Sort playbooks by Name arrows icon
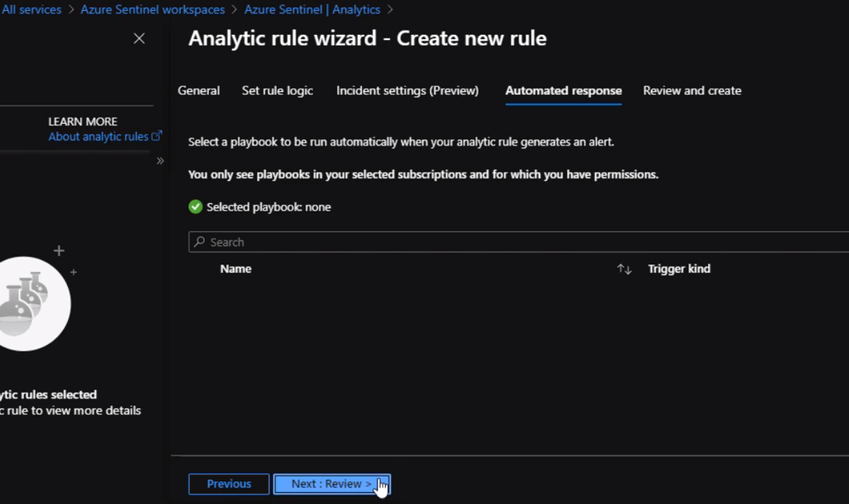Screen dimensions: 849x504 point(625,269)
